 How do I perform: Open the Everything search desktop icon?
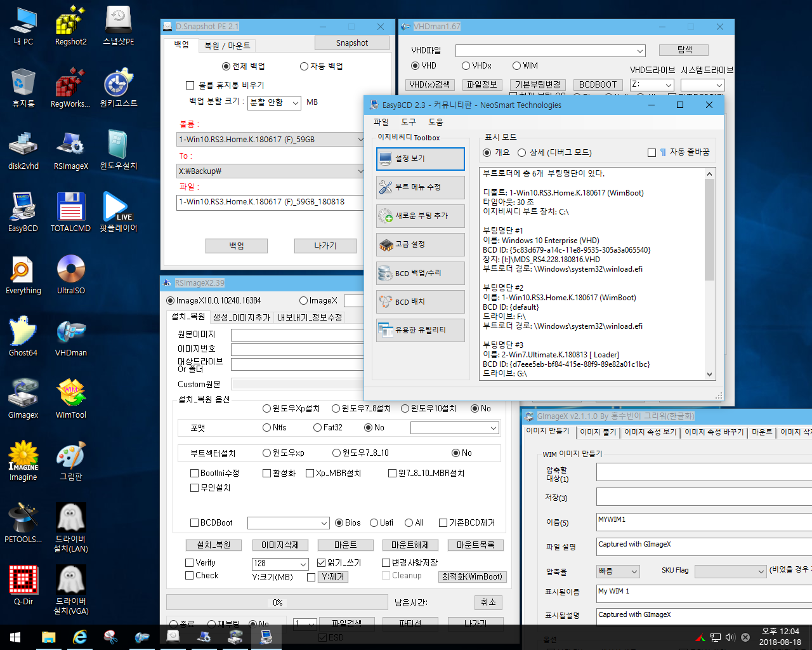23,275
